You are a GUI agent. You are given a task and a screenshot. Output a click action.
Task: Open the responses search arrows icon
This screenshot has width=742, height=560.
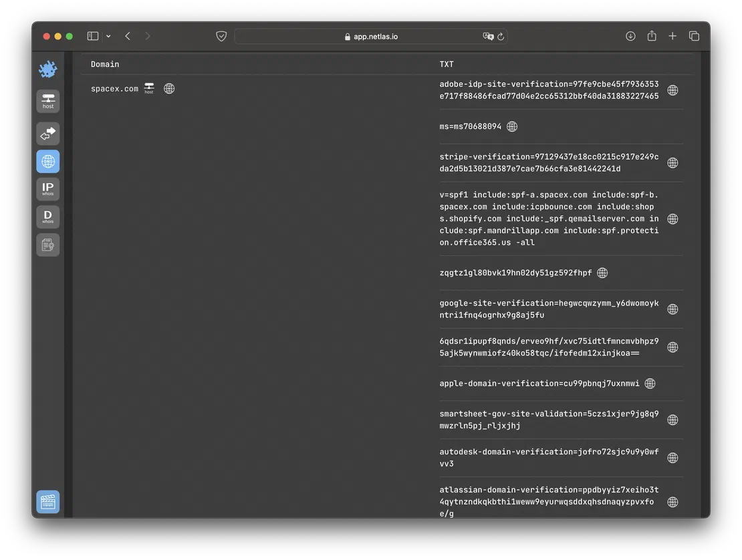[47, 134]
